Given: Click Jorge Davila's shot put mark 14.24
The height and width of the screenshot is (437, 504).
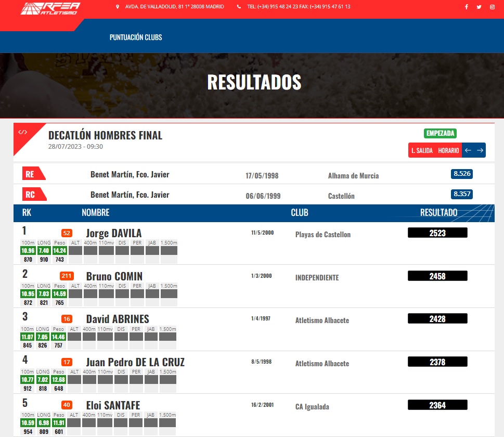Looking at the screenshot, I should (59, 251).
